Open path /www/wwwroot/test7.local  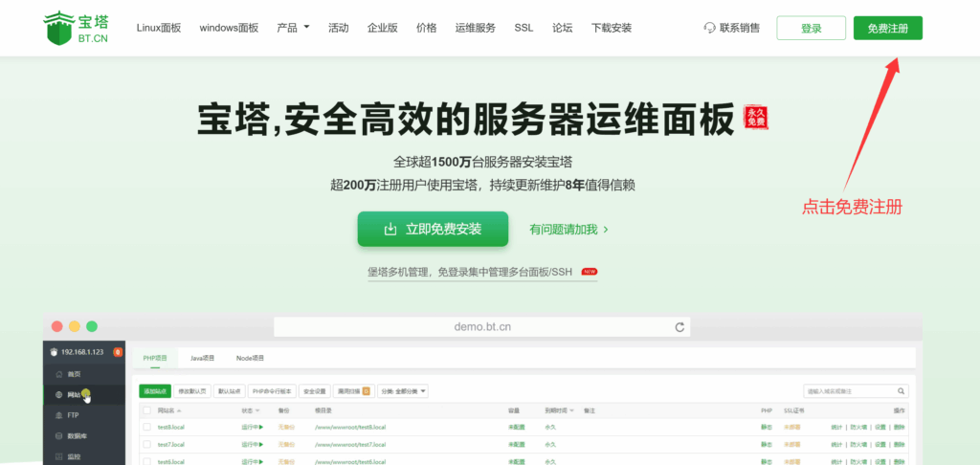(x=350, y=444)
